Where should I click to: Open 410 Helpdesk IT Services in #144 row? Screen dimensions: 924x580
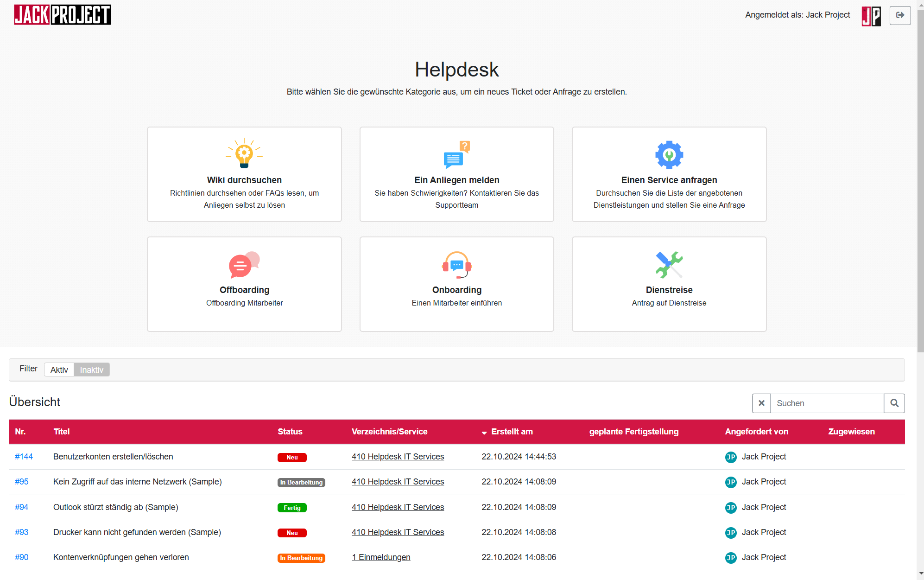398,457
